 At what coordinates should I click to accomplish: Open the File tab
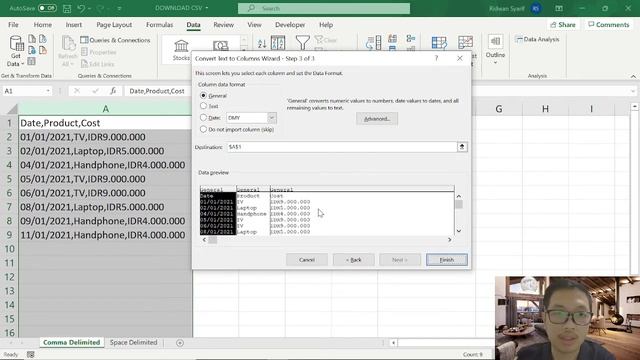point(13,25)
